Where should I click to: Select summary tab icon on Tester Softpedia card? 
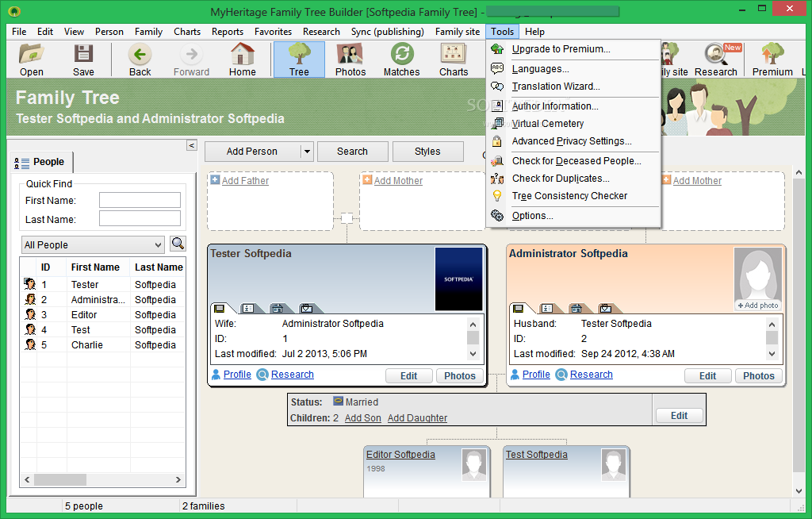220,309
